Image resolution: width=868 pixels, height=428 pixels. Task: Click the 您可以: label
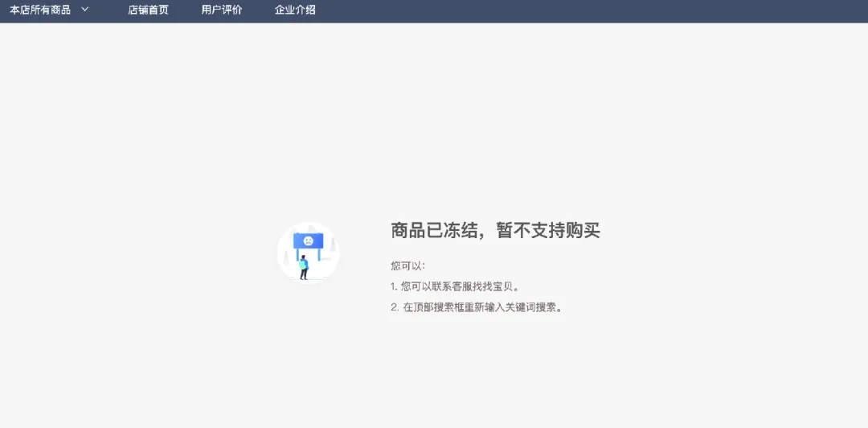tap(407, 265)
